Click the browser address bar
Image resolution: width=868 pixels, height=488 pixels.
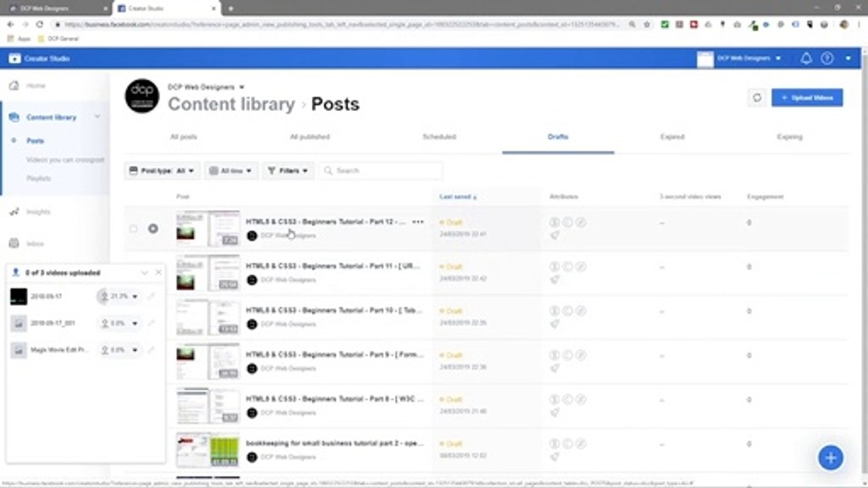(x=339, y=24)
